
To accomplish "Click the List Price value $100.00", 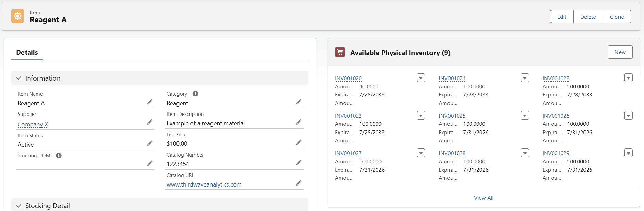I will pyautogui.click(x=177, y=144).
